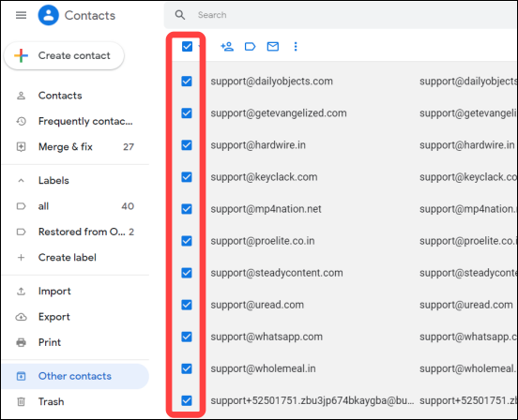518x420 pixels.
Task: Open the Other contacts section
Action: point(75,376)
